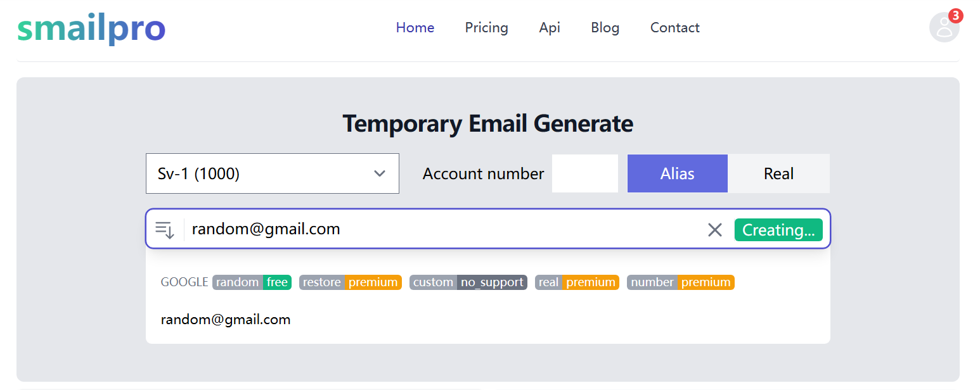Open the user profile avatar icon
The height and width of the screenshot is (390, 980).
[944, 28]
